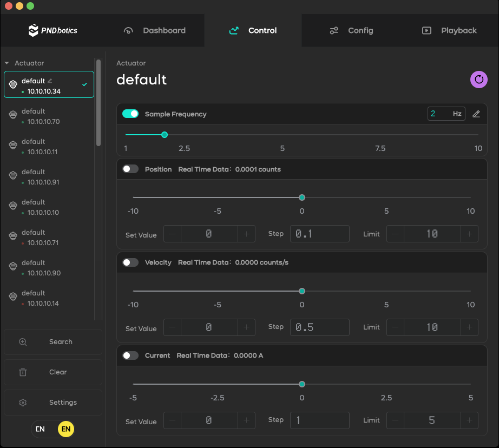
Task: Click the purple refresh icon
Action: pos(478,80)
